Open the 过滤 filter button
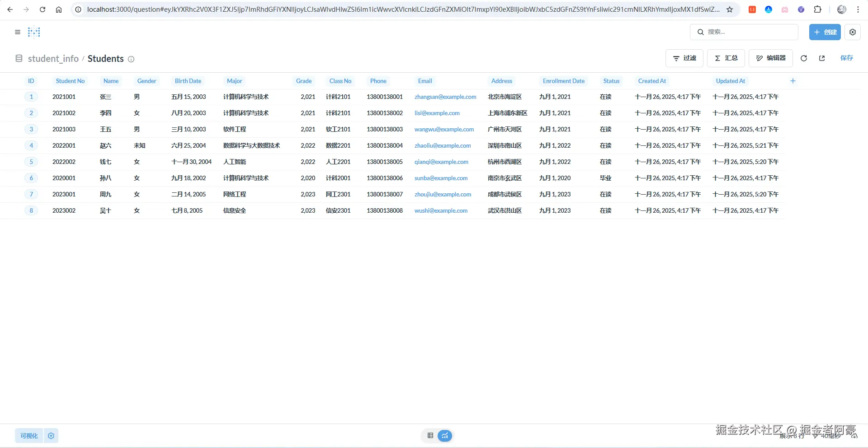The height and width of the screenshot is (448, 868). [684, 58]
